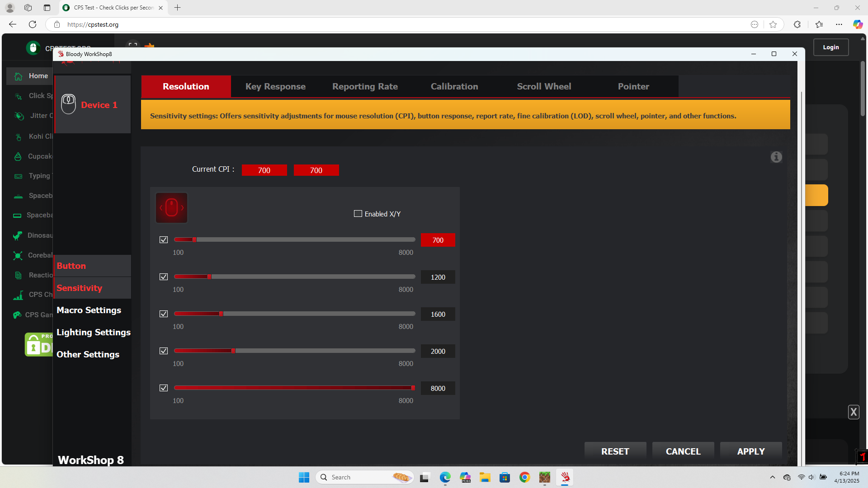The width and height of the screenshot is (868, 488).
Task: Select the Device 1 mouse icon
Action: [68, 104]
